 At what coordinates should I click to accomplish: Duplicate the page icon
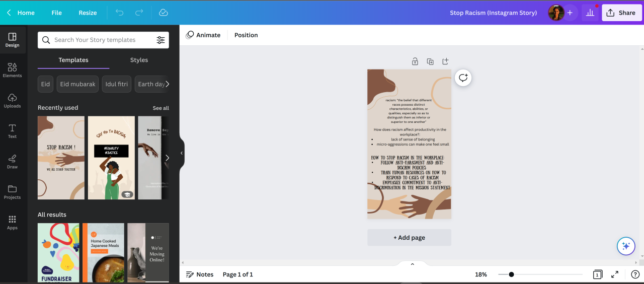[430, 61]
